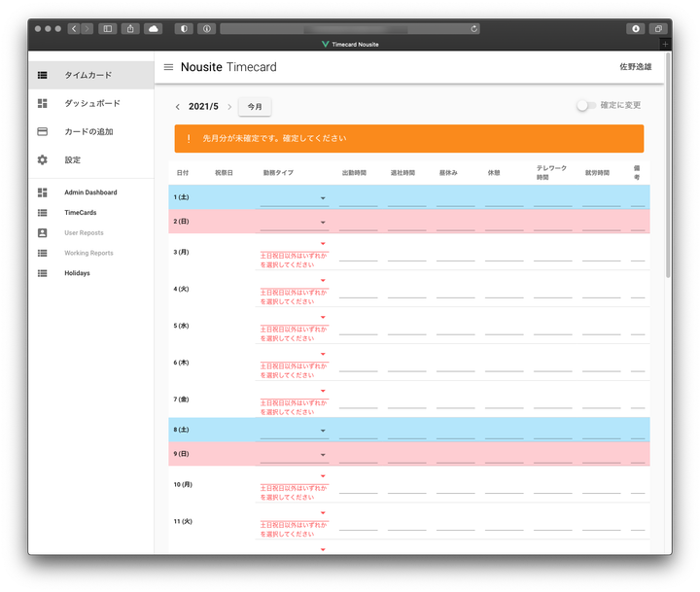The image size is (700, 592).
Task: Click the TimeCards list icon
Action: (43, 213)
